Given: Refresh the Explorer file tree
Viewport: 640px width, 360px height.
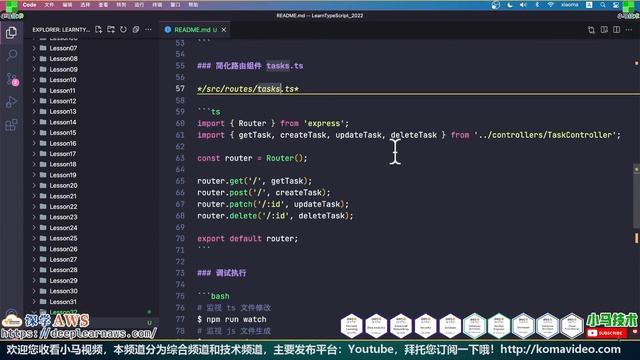Looking at the screenshot, I should click(x=123, y=29).
